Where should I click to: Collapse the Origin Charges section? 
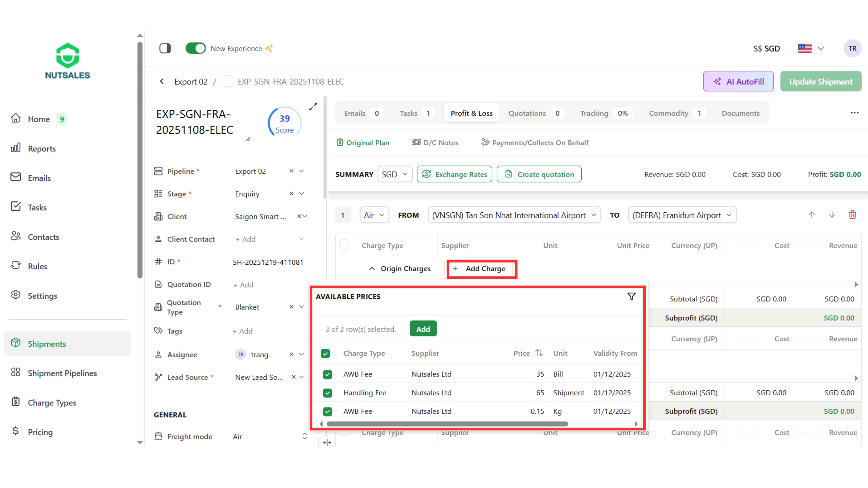(372, 268)
